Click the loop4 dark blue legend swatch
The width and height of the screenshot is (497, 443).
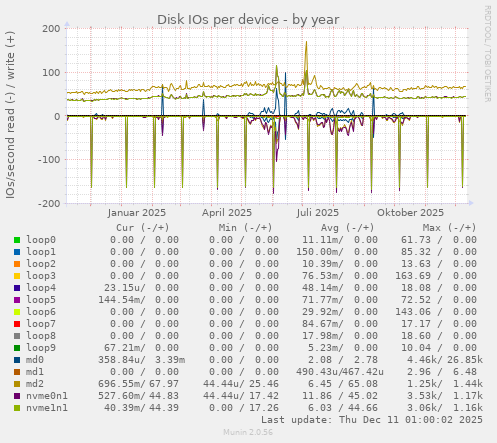click(17, 288)
